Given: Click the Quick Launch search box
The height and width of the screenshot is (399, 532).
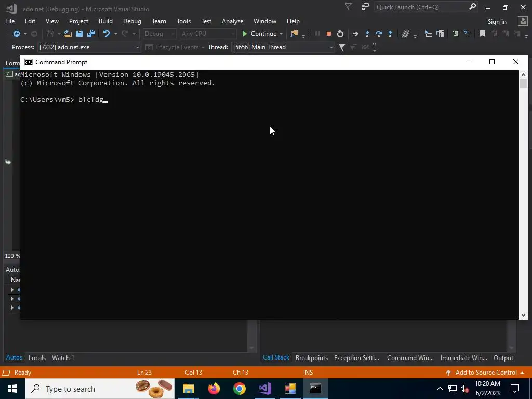Looking at the screenshot, I should tap(425, 7).
